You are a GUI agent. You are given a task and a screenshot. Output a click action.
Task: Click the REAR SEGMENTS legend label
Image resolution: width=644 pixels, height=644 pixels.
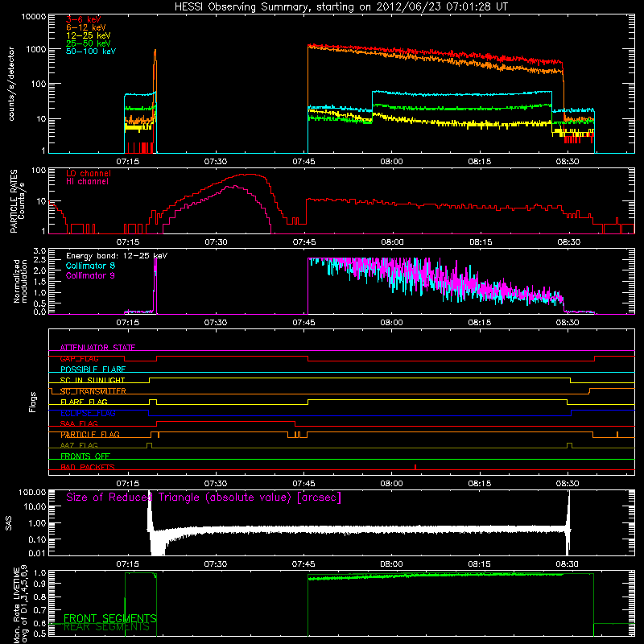106,627
